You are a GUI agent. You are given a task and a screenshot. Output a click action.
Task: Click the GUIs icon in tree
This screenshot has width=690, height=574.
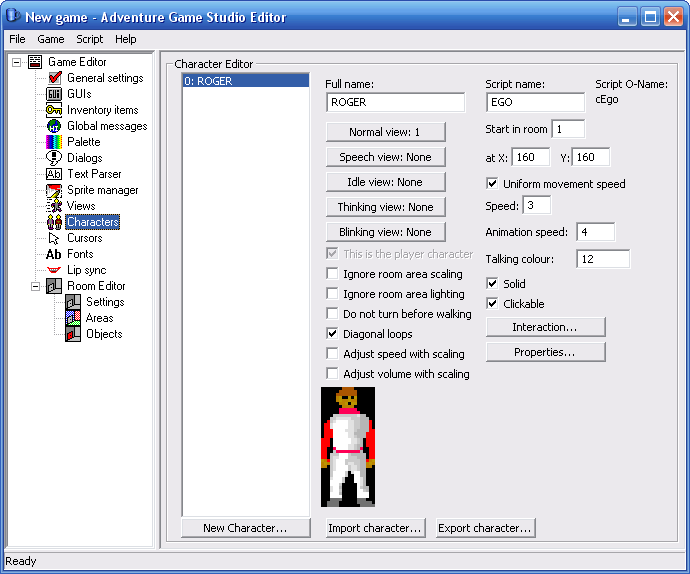[x=54, y=94]
